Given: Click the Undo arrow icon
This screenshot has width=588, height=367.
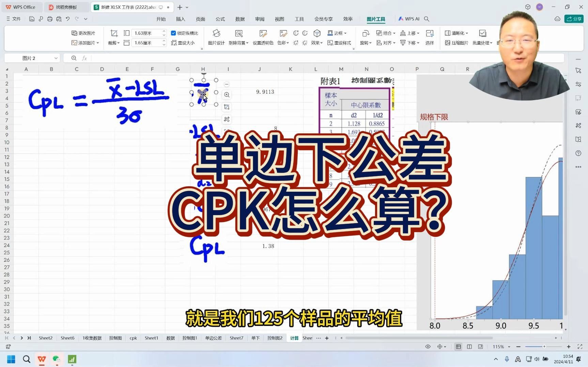Looking at the screenshot, I should pyautogui.click(x=68, y=19).
